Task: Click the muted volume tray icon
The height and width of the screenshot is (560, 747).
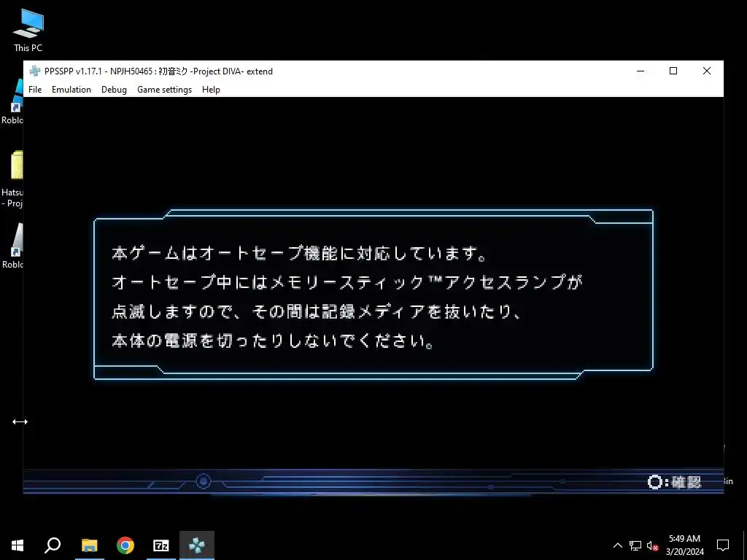Action: click(x=652, y=545)
